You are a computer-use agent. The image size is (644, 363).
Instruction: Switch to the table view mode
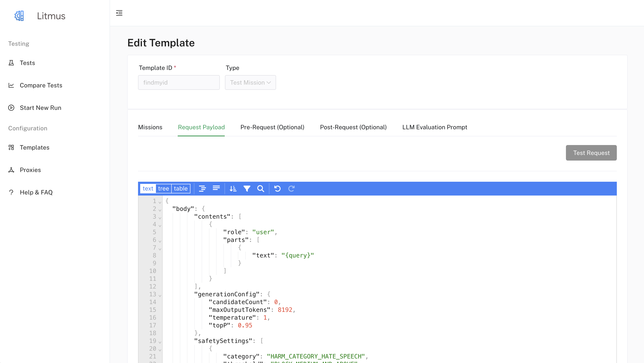coord(181,189)
